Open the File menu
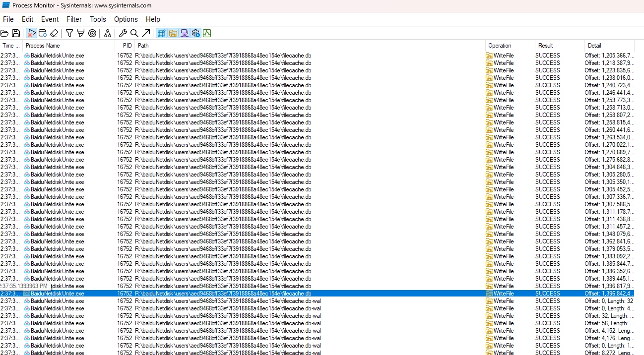The image size is (644, 355). click(8, 19)
